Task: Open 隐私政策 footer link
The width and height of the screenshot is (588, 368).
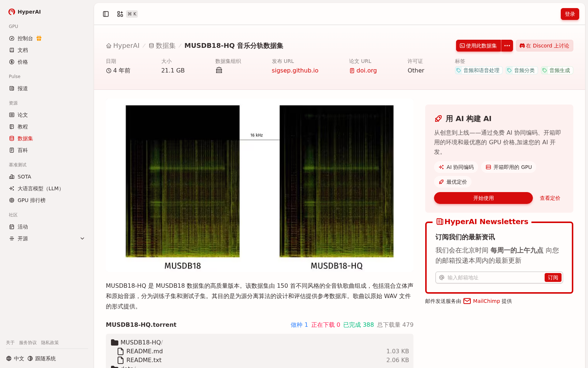Action: point(50,343)
